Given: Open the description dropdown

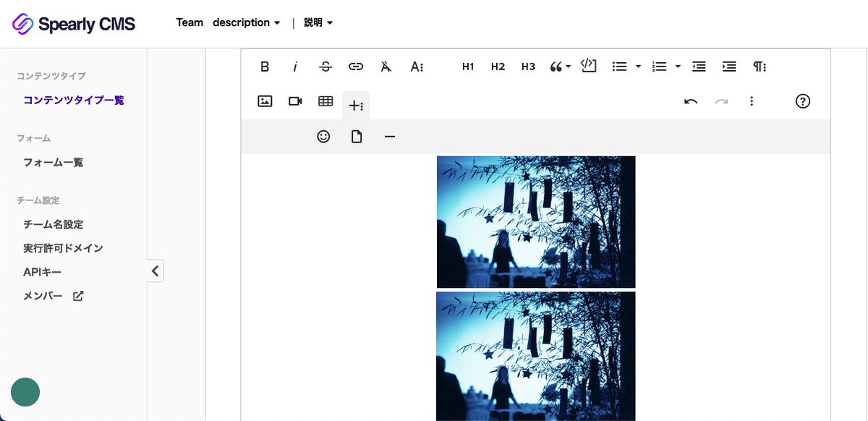Looking at the screenshot, I should [246, 22].
